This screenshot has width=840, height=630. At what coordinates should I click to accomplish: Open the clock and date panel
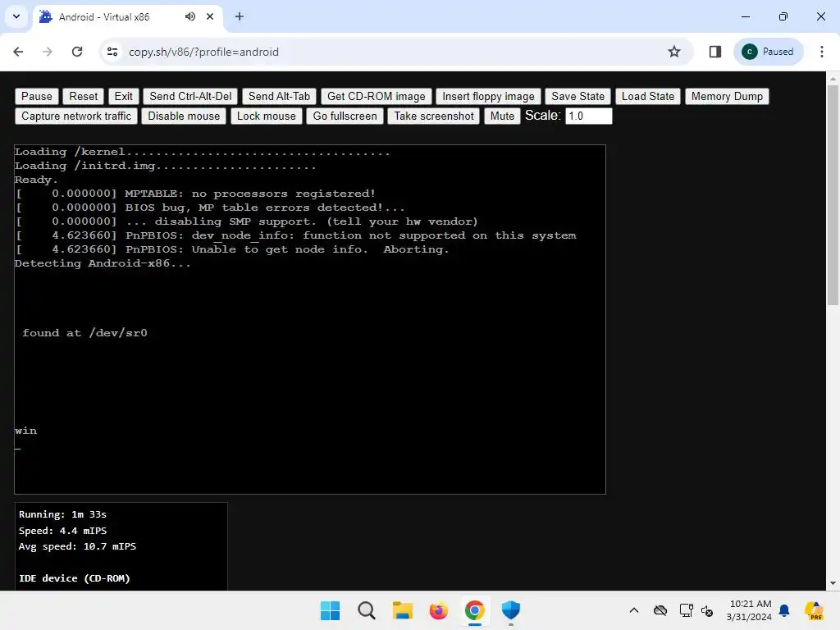750,610
